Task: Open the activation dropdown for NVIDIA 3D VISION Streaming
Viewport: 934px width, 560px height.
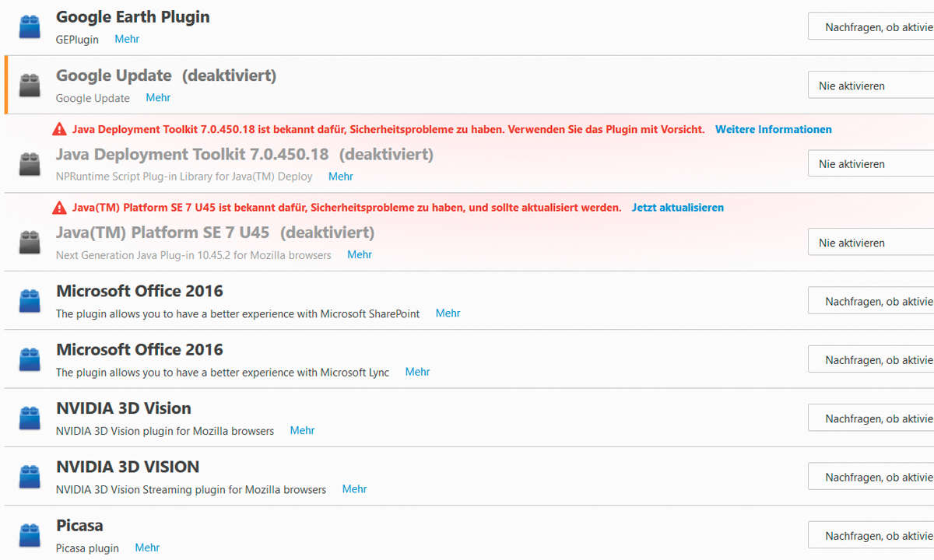Action: pos(871,477)
